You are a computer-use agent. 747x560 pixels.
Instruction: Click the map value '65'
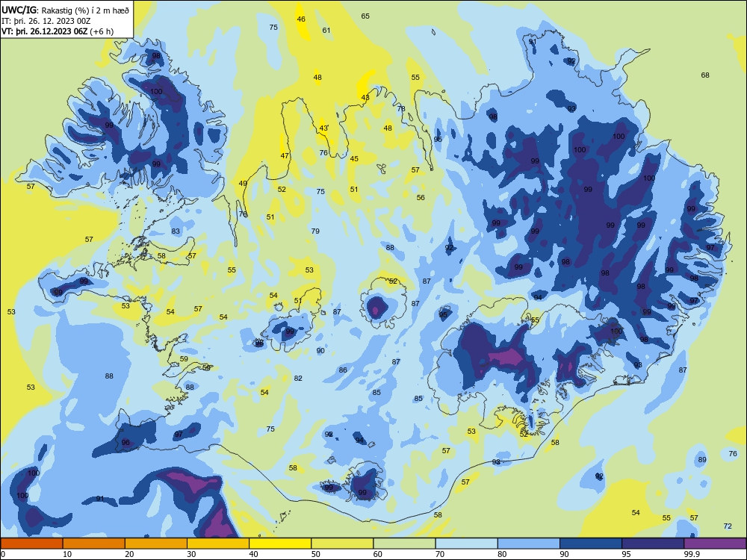click(365, 16)
